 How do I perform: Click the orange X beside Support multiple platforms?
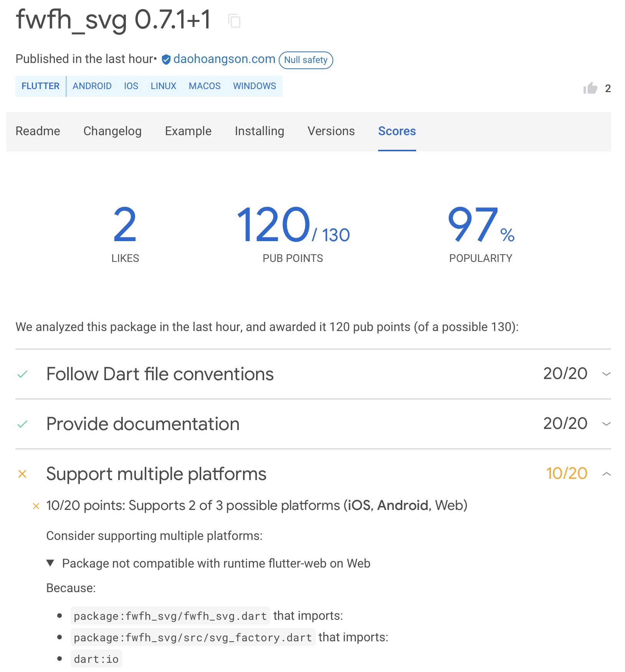tap(22, 474)
